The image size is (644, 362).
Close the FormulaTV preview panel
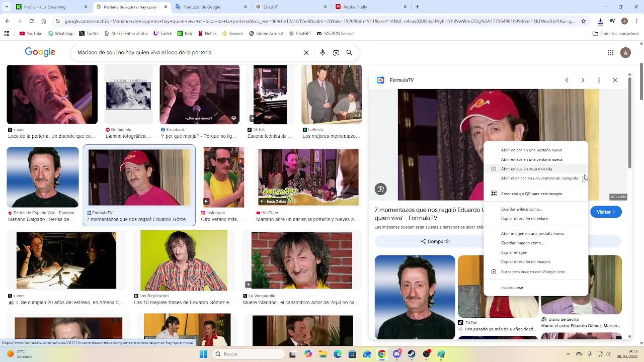tap(615, 80)
